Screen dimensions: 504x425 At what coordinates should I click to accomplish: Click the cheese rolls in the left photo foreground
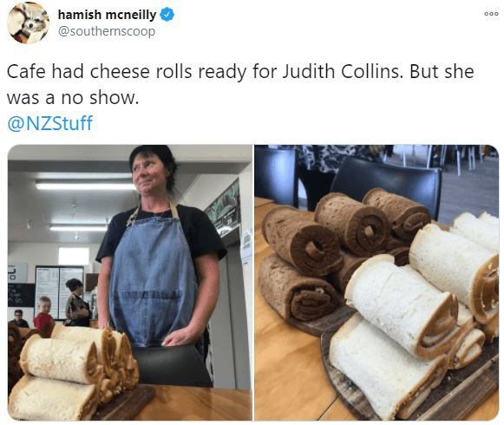pos(71,369)
